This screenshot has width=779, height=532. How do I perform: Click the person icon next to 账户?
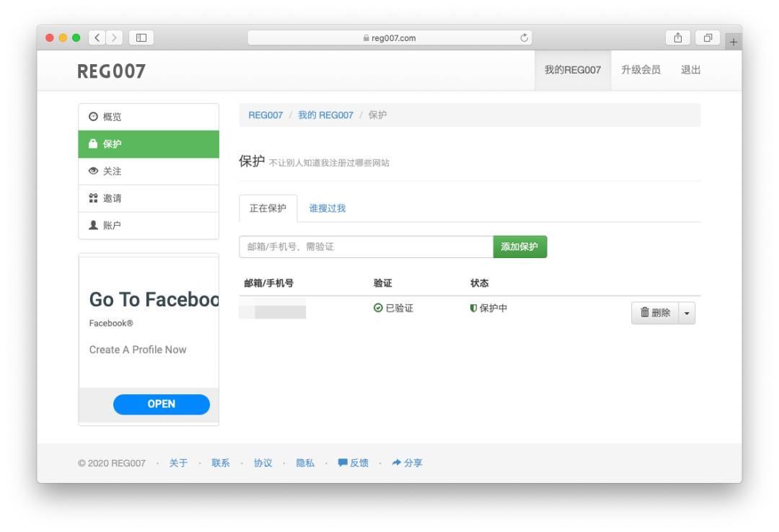point(92,226)
